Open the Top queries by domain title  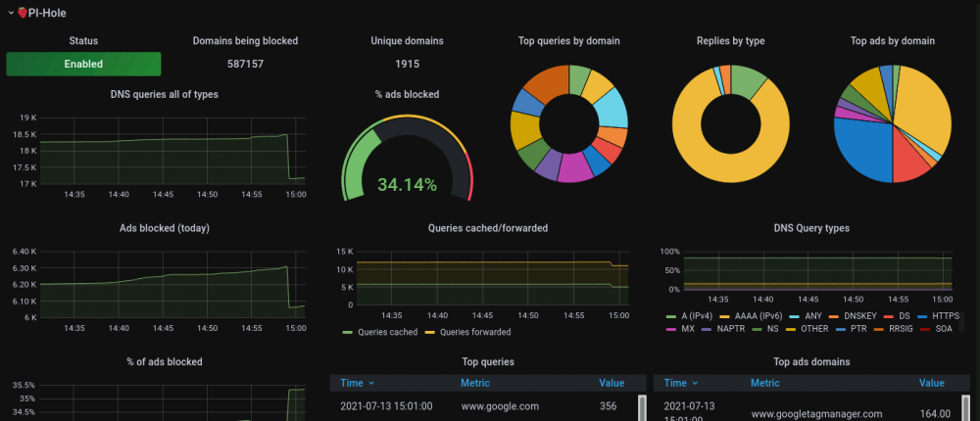(x=568, y=40)
